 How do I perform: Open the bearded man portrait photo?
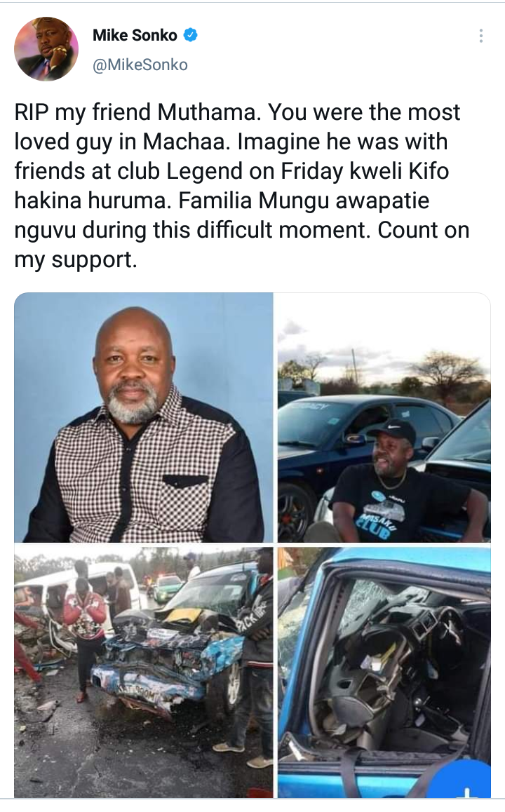[144, 417]
